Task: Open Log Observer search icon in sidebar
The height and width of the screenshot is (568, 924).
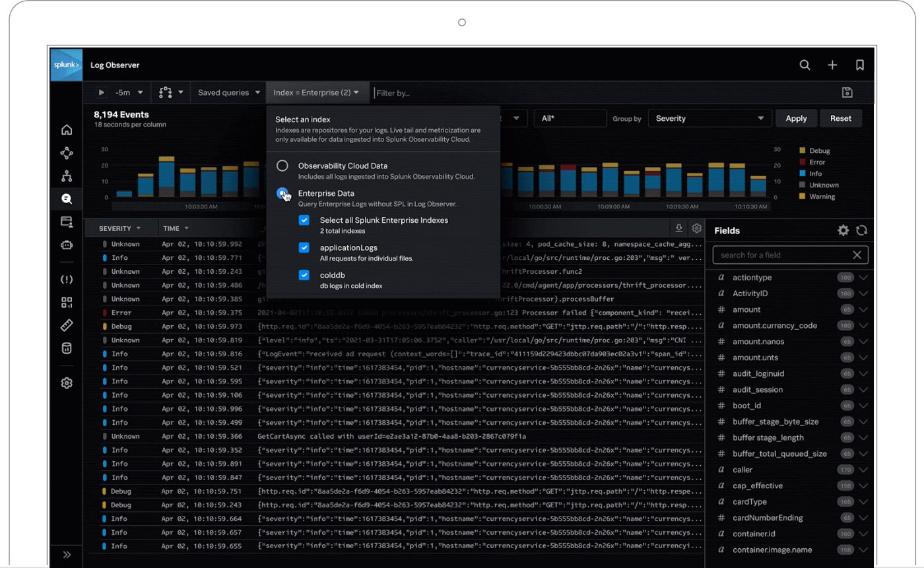Action: [66, 199]
